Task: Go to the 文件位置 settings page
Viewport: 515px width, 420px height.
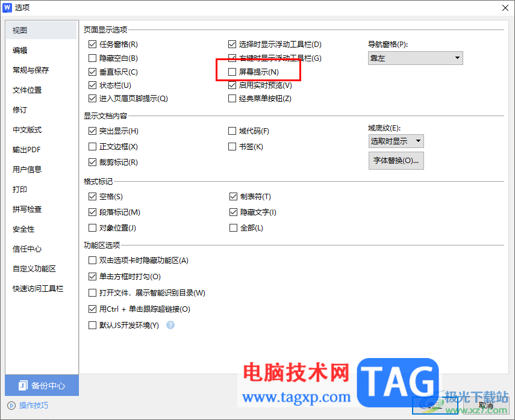Action: 41,90
